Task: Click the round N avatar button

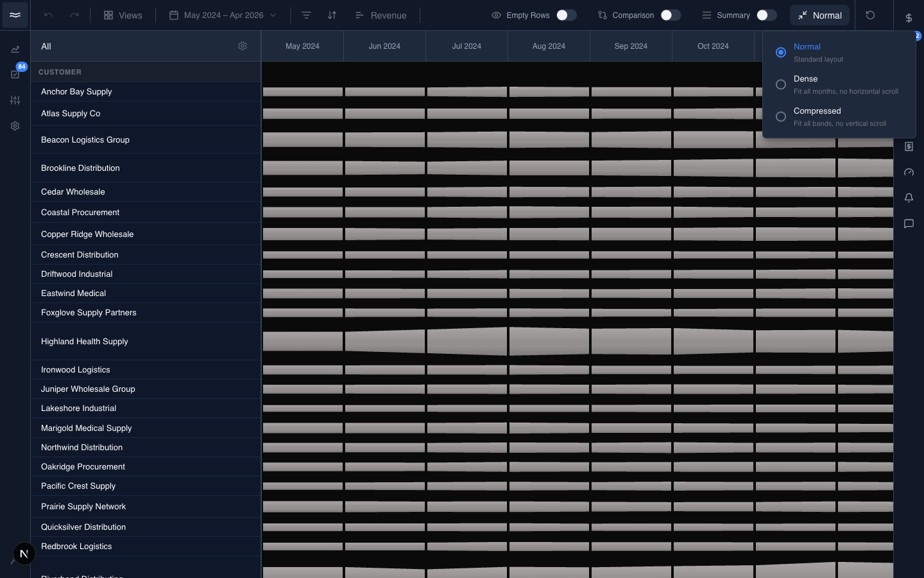Action: [x=24, y=554]
